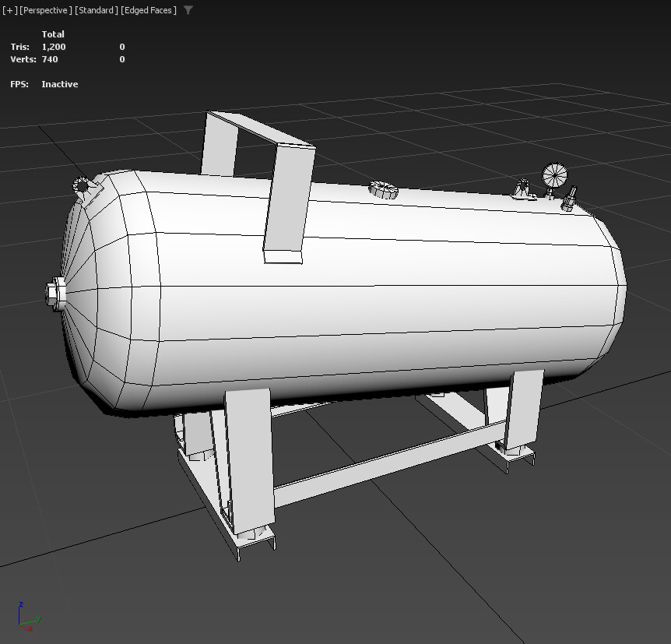
Task: Select the safety relief valve icon shape
Action: point(522,184)
